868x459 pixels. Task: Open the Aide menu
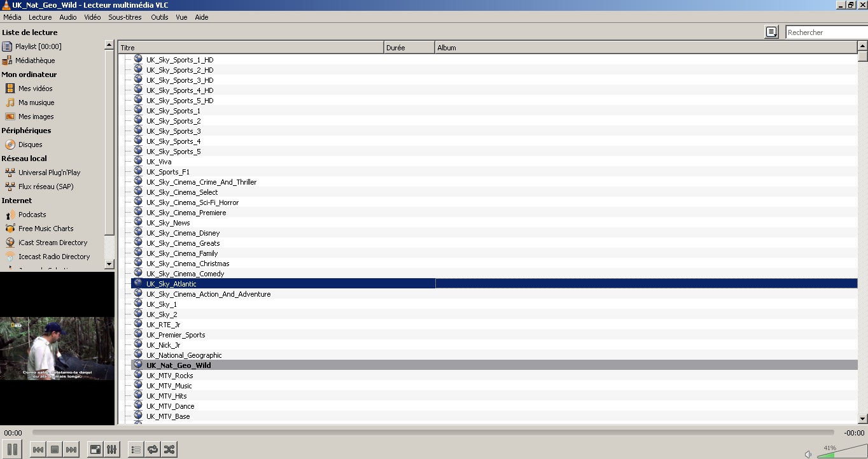click(x=202, y=17)
